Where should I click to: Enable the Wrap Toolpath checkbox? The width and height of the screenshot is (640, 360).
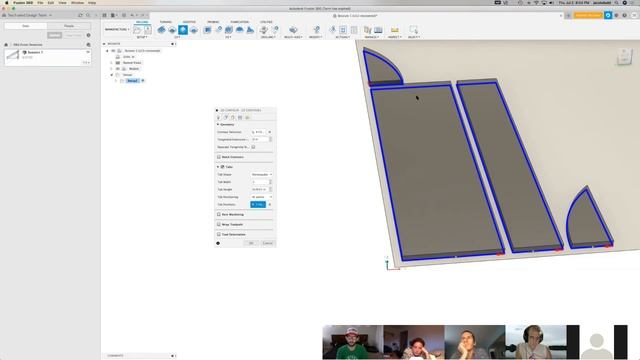click(x=219, y=224)
